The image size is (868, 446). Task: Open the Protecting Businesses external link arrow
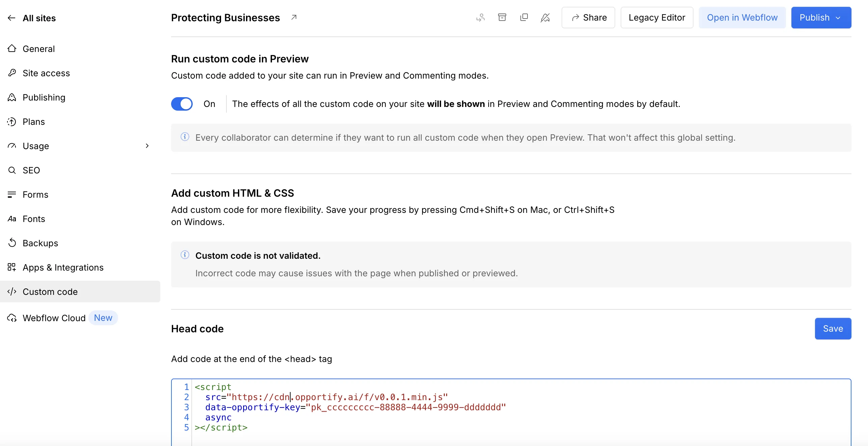click(x=294, y=17)
